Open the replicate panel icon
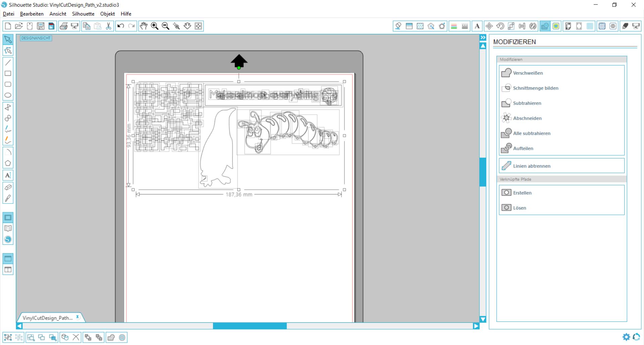 pos(533,26)
